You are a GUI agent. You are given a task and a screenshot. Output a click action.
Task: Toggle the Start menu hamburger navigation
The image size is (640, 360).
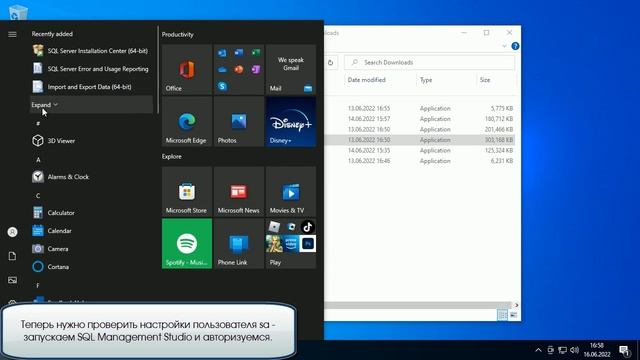[x=12, y=34]
